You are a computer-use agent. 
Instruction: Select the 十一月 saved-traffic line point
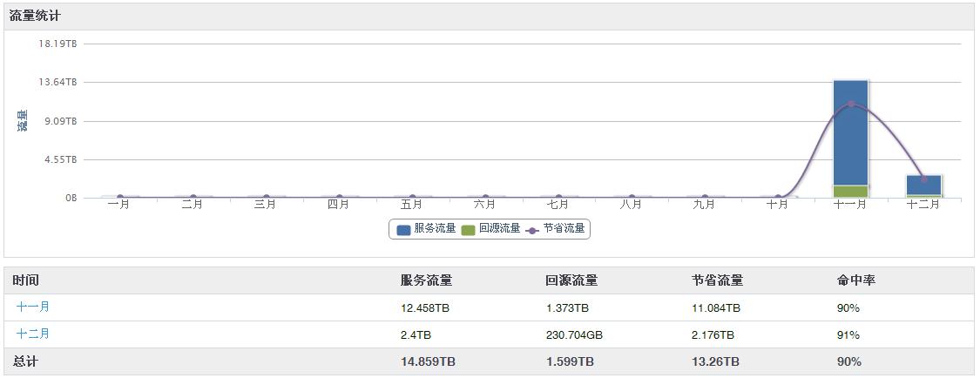point(850,104)
